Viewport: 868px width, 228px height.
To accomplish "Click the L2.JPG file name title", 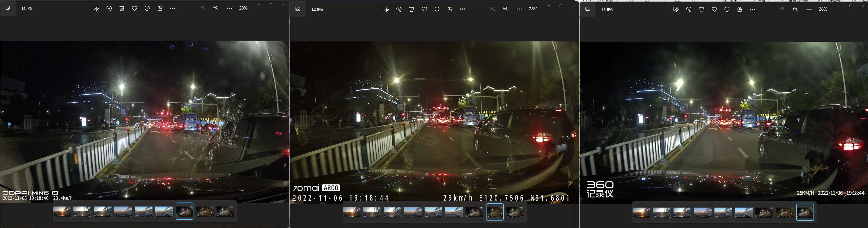I will (317, 10).
